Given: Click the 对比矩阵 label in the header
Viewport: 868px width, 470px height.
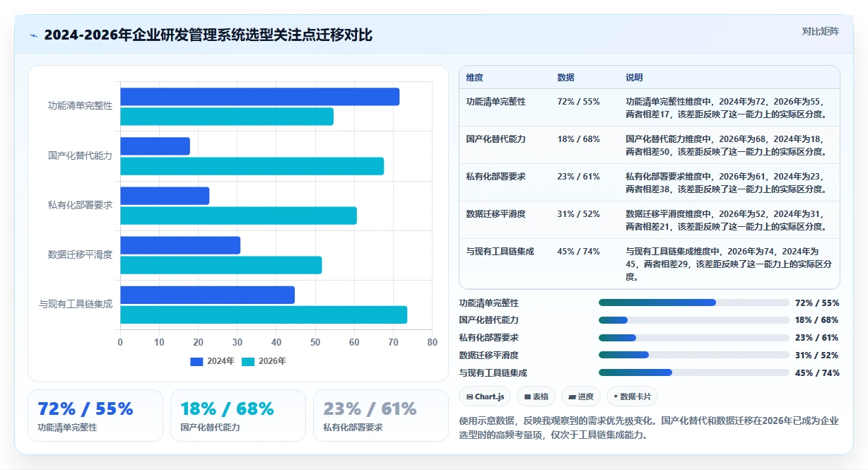Looking at the screenshot, I should tap(821, 31).
